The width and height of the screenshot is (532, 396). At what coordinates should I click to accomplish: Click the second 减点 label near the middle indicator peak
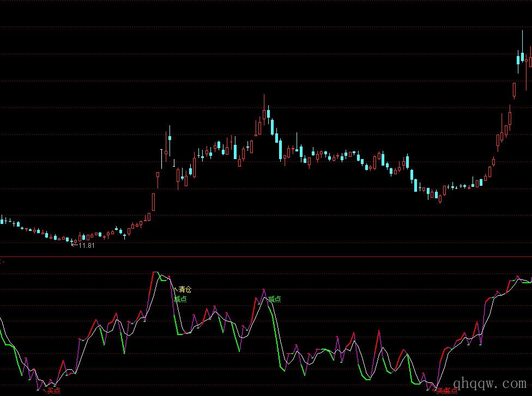click(275, 299)
